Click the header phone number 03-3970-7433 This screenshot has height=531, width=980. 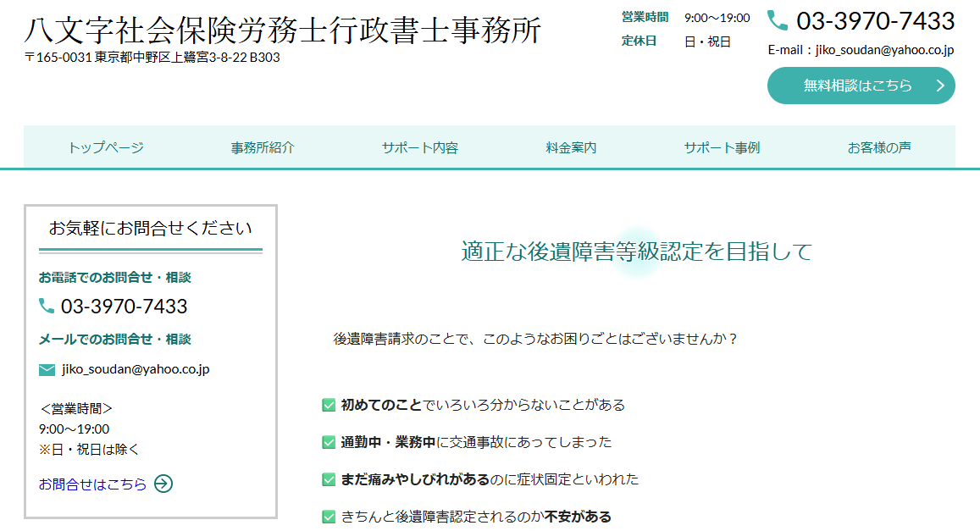pos(875,20)
